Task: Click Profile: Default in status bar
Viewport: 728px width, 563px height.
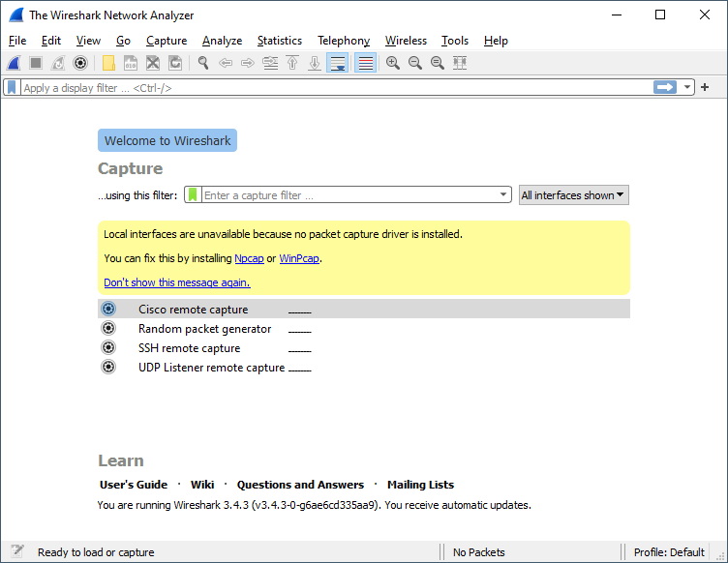Action: pyautogui.click(x=669, y=552)
